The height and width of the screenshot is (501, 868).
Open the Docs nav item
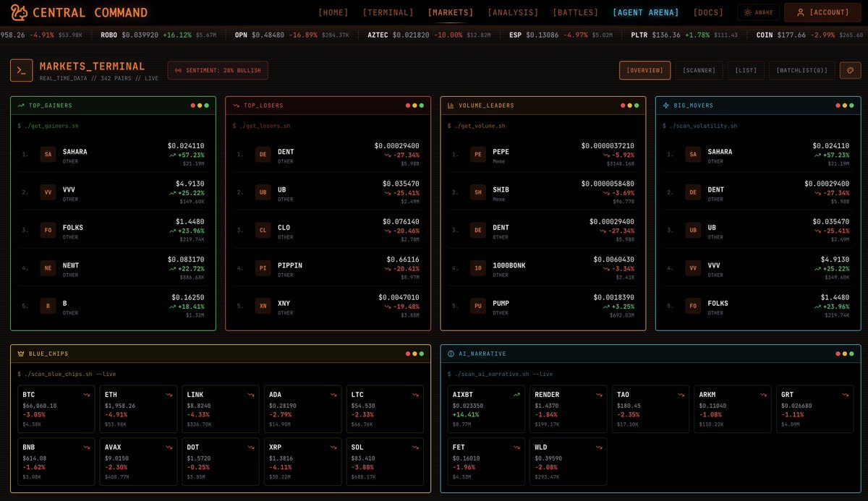pyautogui.click(x=708, y=12)
